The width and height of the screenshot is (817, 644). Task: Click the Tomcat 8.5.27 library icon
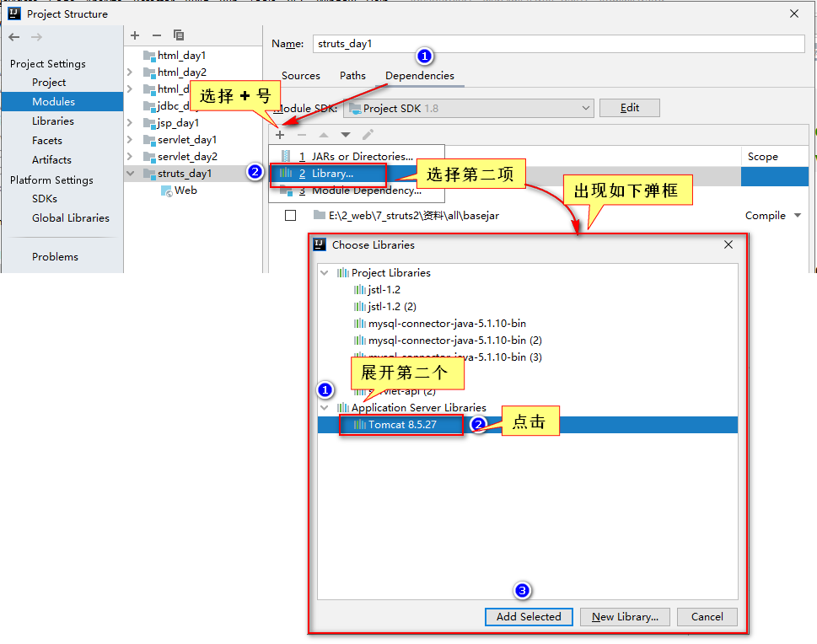click(359, 425)
